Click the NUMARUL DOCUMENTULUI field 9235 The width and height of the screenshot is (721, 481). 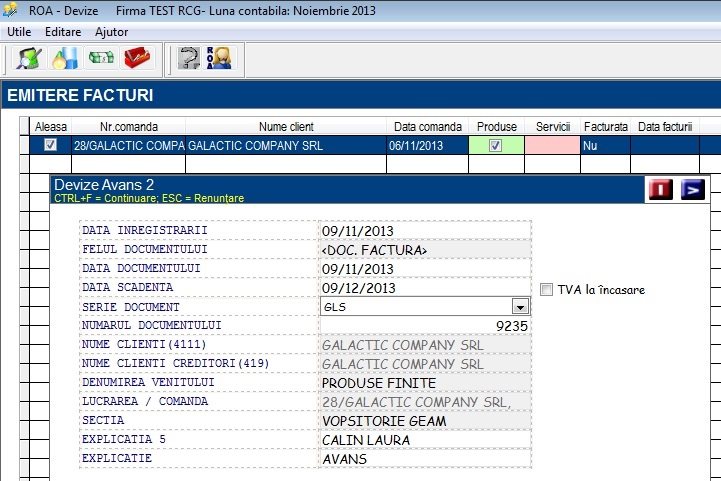tap(425, 326)
